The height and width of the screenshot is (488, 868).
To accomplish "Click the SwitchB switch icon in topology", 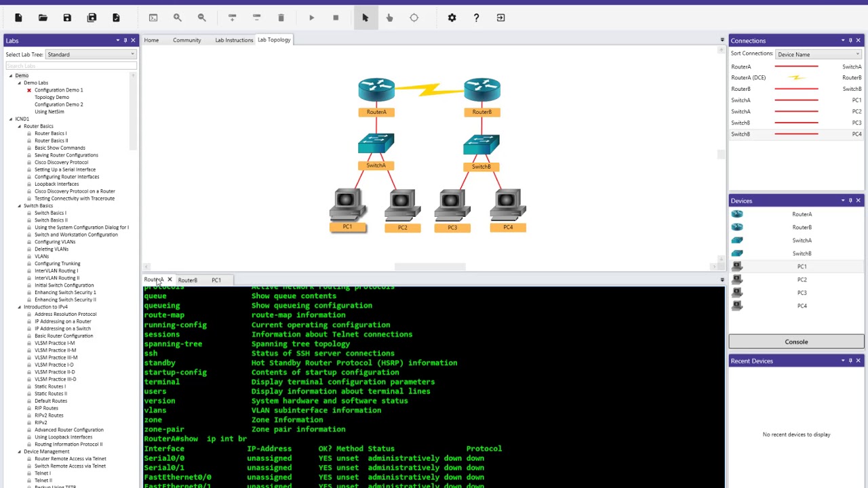I will coord(481,144).
